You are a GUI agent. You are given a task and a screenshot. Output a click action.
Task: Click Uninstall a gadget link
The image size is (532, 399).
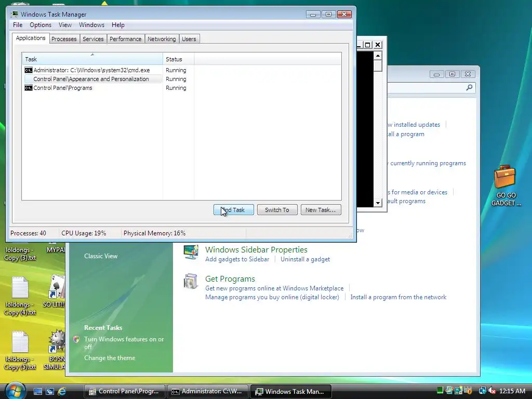(305, 259)
